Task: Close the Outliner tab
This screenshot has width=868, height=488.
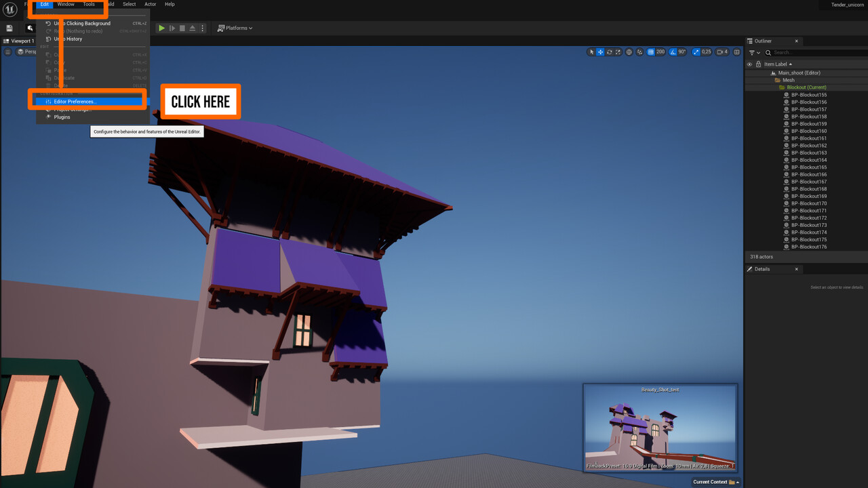Action: pos(797,41)
